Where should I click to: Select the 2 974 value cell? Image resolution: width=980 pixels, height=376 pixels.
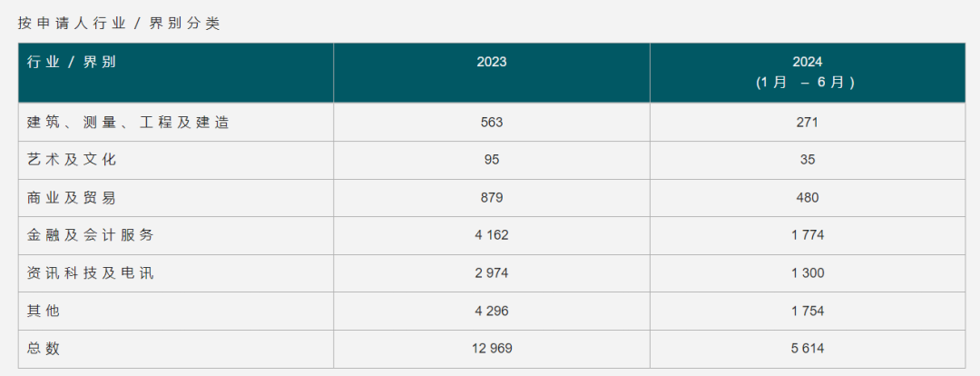click(x=491, y=272)
